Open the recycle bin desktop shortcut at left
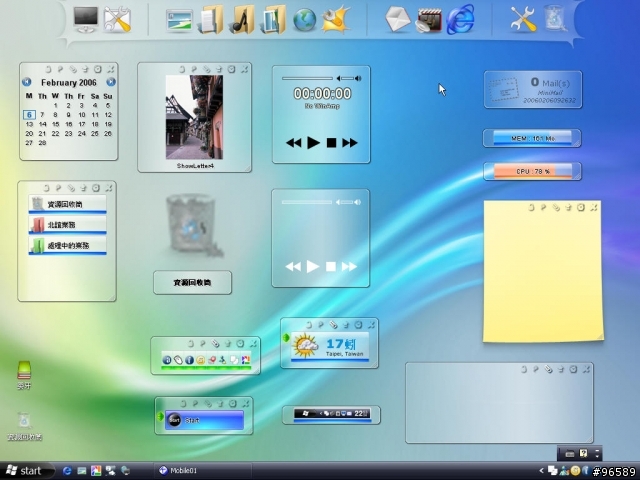The width and height of the screenshot is (640, 480). (24, 420)
